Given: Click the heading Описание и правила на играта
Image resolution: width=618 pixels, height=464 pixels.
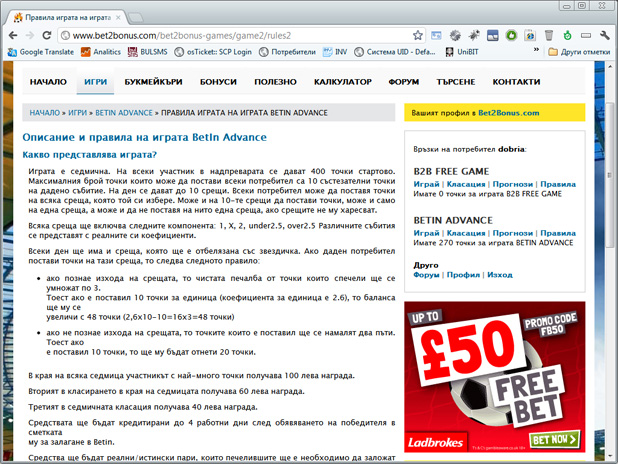Looking at the screenshot, I should pyautogui.click(x=144, y=137).
